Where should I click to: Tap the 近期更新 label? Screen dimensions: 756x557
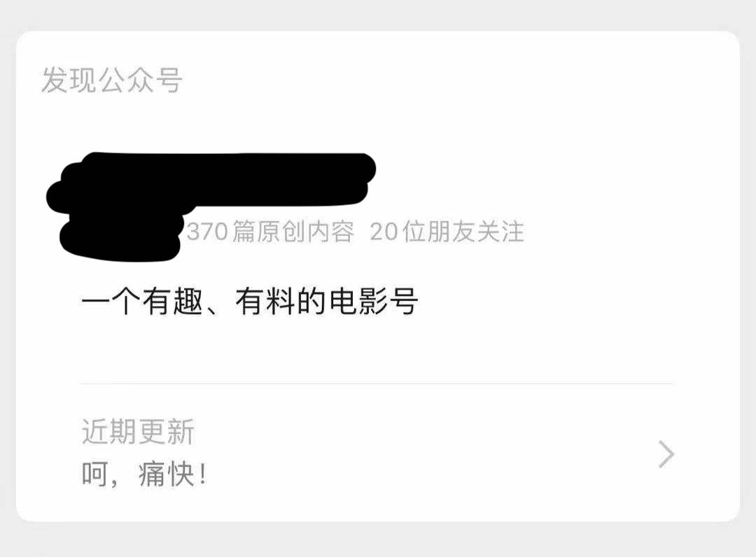point(138,431)
